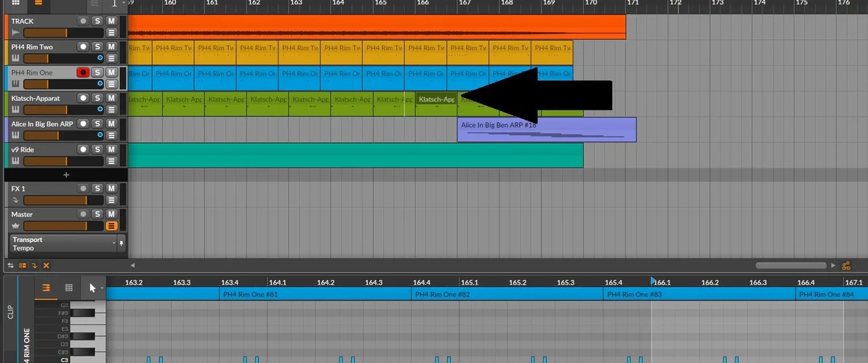Select clip PH4 Rim One #83 header
This screenshot has width=868, height=363.
[699, 295]
